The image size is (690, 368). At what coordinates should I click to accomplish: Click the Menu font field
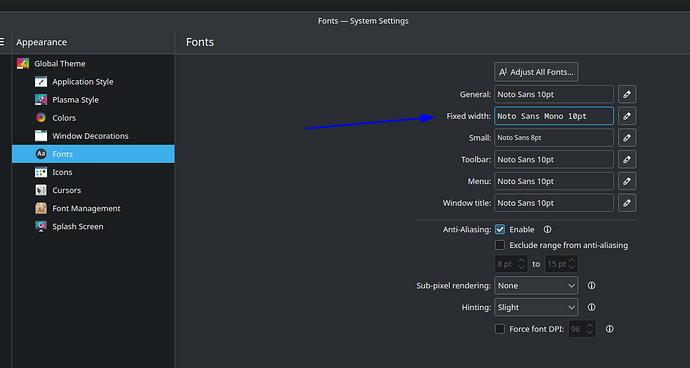tap(554, 181)
